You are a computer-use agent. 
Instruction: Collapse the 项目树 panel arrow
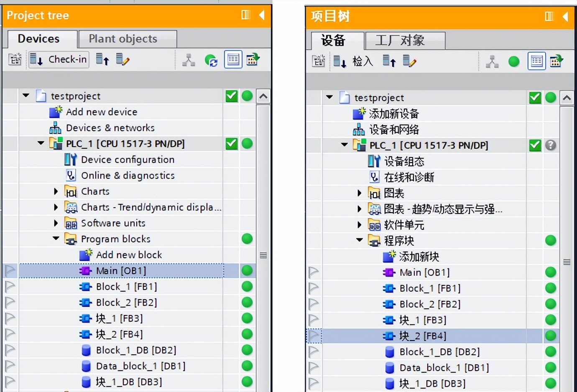tap(565, 17)
